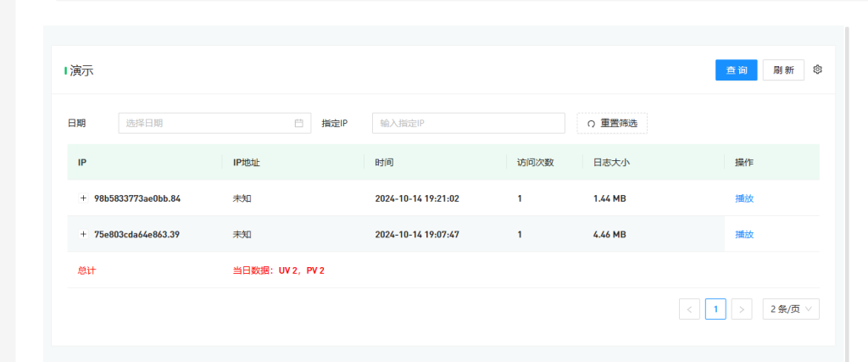Click the 刷新 refresh button

pos(783,70)
